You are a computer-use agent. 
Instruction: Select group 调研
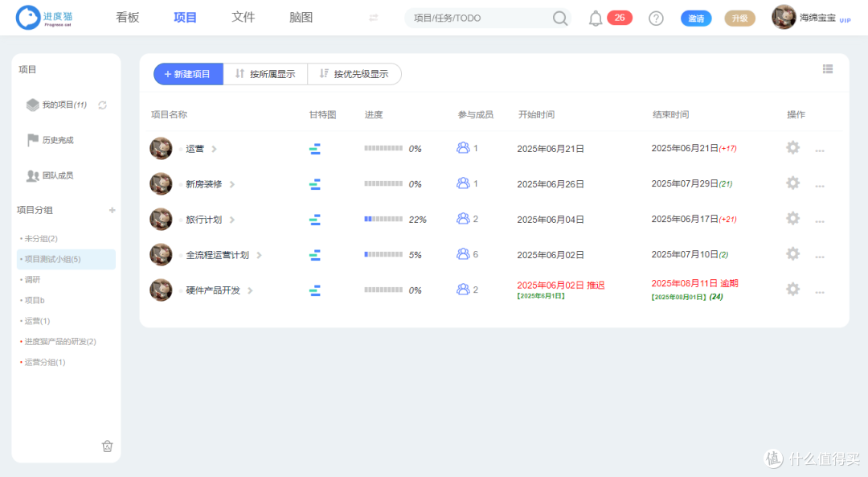[32, 280]
